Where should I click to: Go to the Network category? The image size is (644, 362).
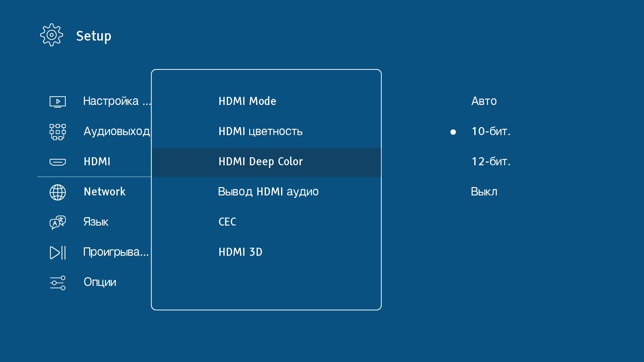pyautogui.click(x=104, y=192)
